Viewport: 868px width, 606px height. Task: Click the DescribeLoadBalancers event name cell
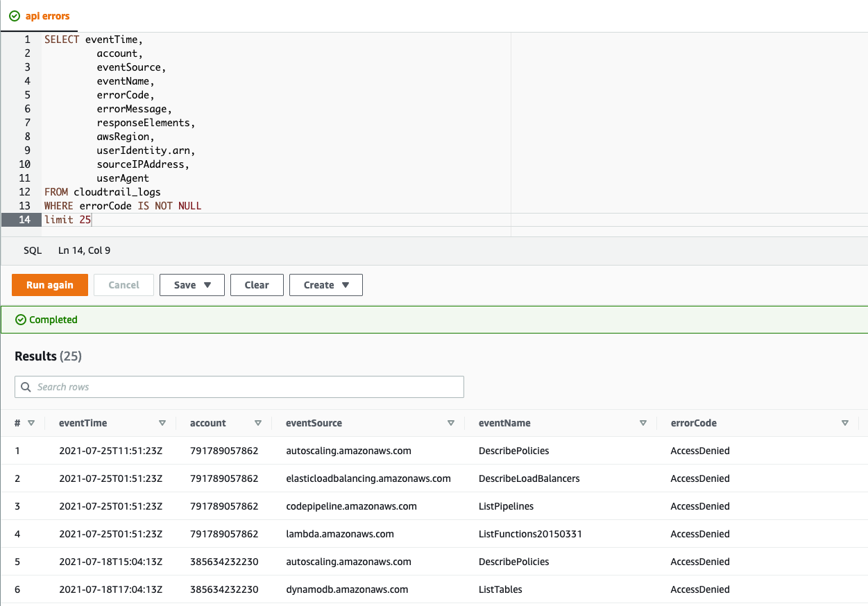click(529, 478)
